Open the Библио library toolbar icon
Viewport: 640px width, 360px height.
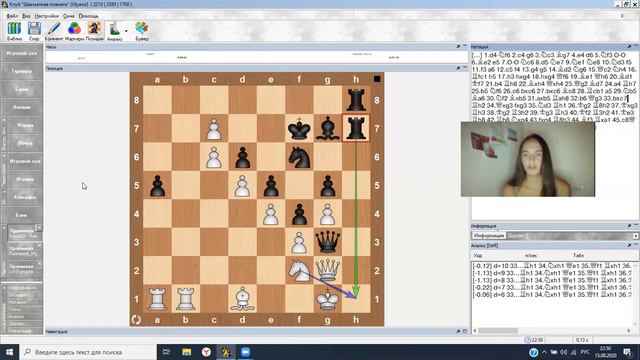14,31
